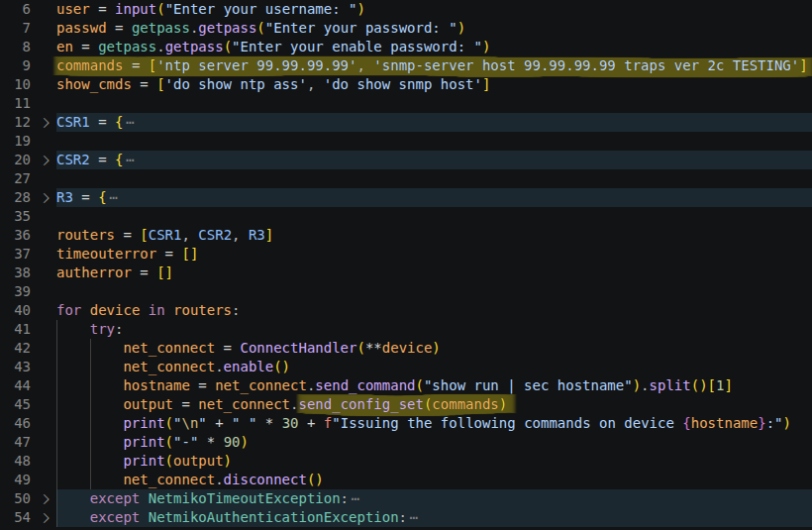Unfold the NetmikoAuthenticationException except block
812x530 pixels.
(x=47, y=517)
